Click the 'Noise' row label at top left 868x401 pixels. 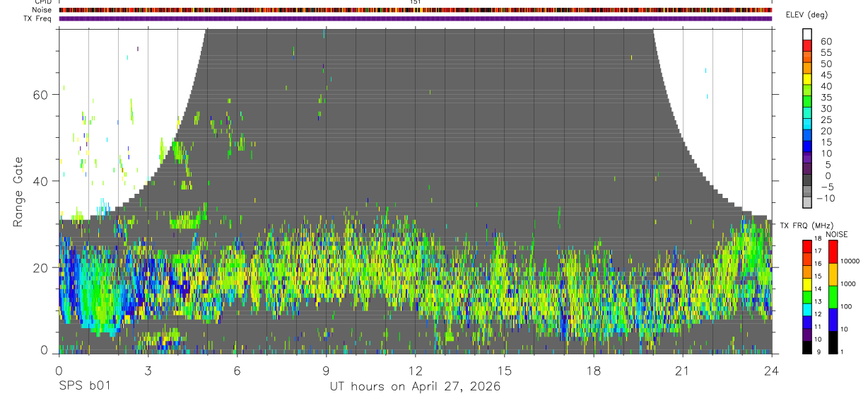click(43, 10)
